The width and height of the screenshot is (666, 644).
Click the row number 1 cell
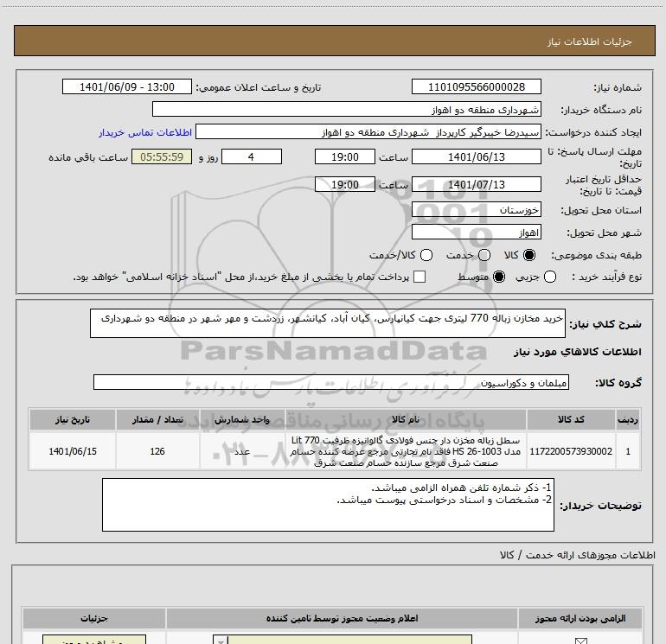pyautogui.click(x=628, y=451)
